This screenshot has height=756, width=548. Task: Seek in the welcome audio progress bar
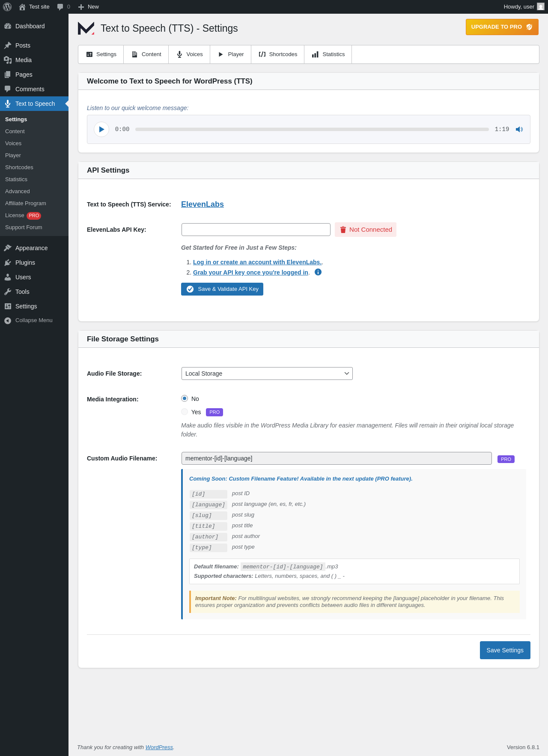point(312,129)
